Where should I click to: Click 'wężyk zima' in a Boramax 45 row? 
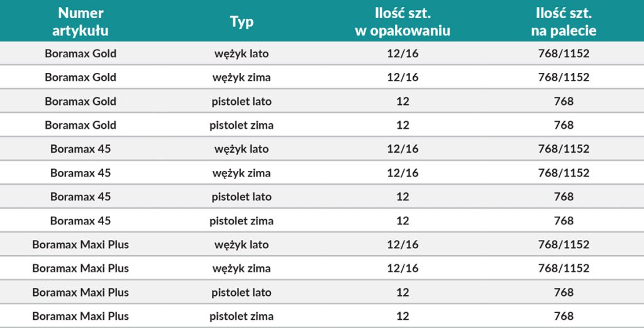click(241, 173)
